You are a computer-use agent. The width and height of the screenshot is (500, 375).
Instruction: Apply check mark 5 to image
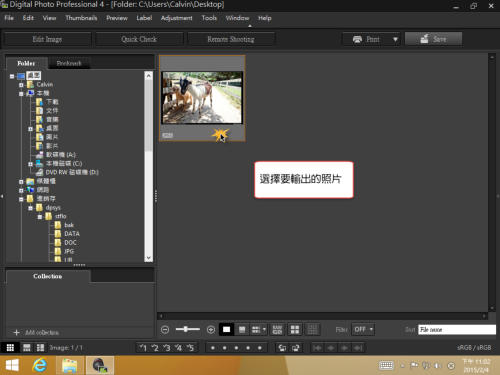tap(190, 348)
